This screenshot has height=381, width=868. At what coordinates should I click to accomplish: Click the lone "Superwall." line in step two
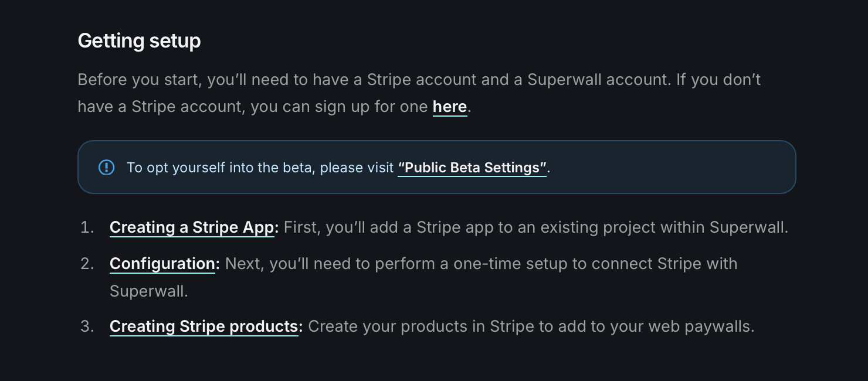(x=148, y=291)
